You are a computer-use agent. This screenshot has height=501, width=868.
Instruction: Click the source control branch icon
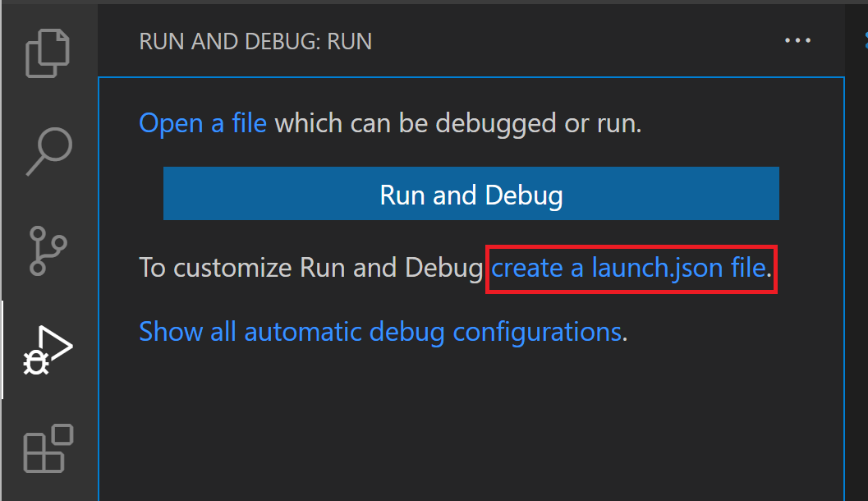point(47,249)
